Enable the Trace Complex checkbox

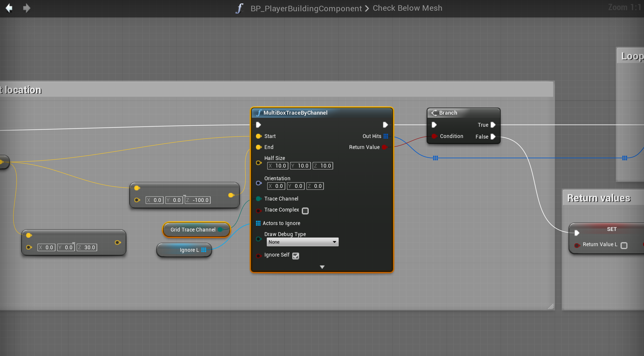click(305, 211)
